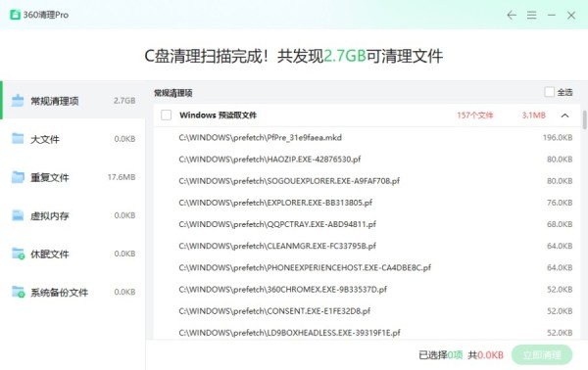588x370 pixels.
Task: Tick the Windows 预读取文件 checkbox
Action: pos(167,115)
